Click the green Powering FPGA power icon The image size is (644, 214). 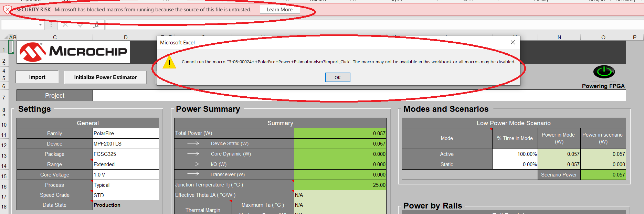point(604,72)
